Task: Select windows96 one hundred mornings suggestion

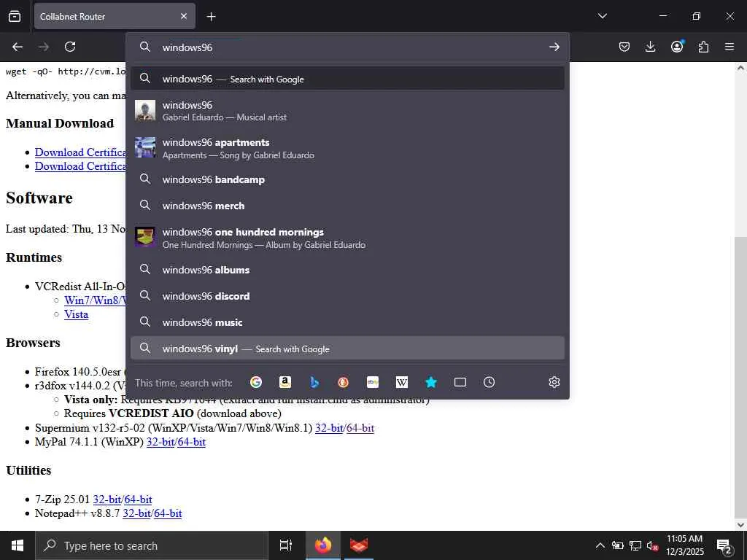Action: pos(348,238)
